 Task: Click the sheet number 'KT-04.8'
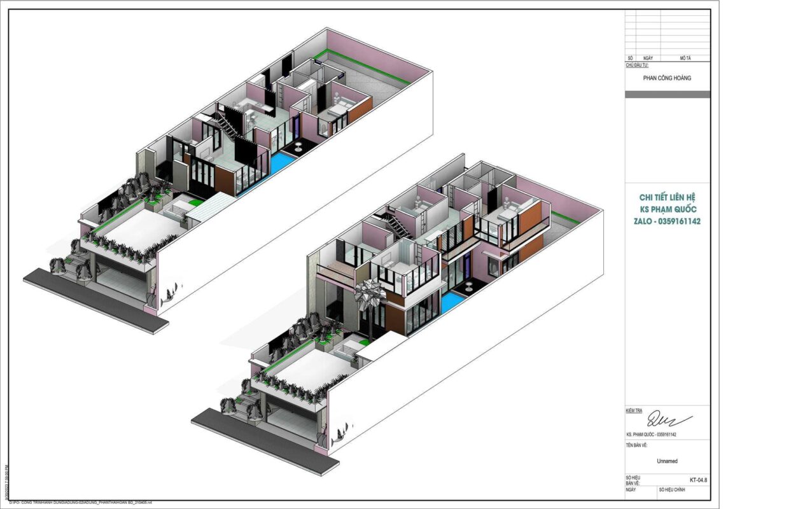[x=697, y=480]
